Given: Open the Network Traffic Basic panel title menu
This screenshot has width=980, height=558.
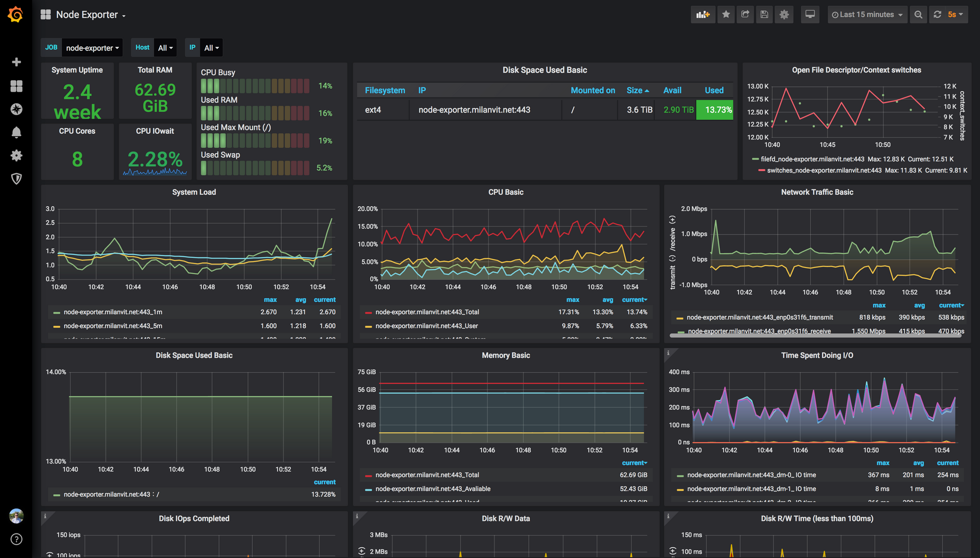Looking at the screenshot, I should click(x=817, y=192).
